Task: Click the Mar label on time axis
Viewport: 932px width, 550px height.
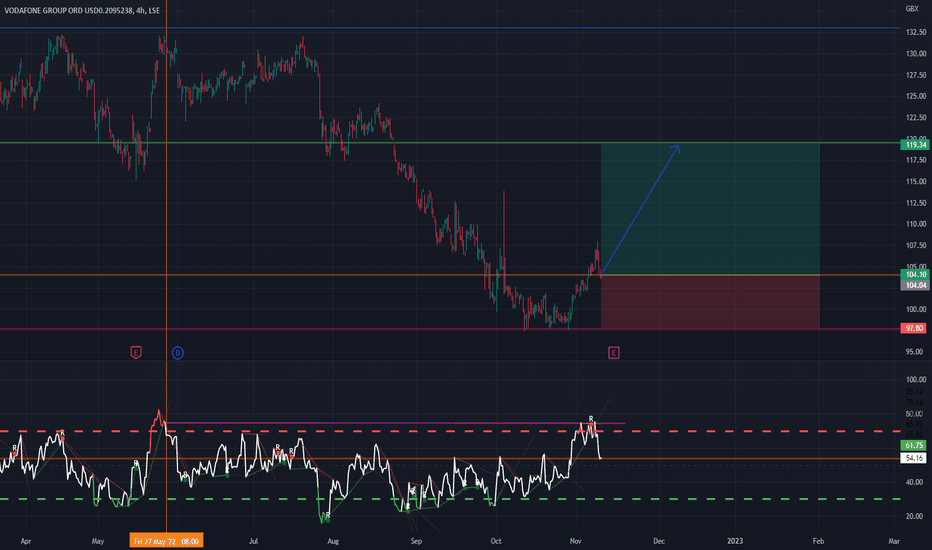Action: (894, 541)
